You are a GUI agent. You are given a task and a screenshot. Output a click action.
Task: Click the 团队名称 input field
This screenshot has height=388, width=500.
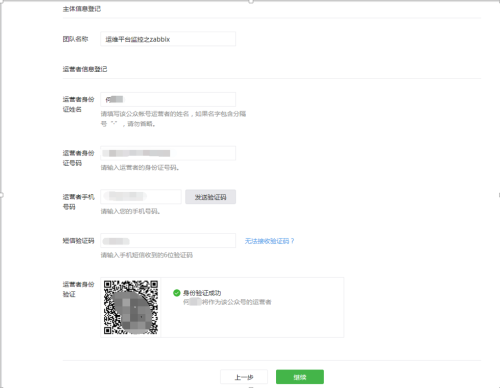pyautogui.click(x=168, y=39)
